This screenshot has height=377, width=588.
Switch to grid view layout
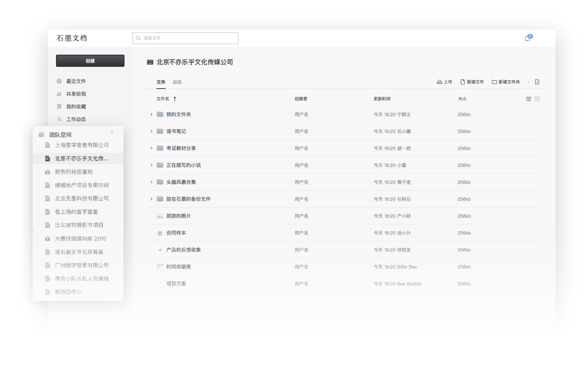tap(536, 98)
